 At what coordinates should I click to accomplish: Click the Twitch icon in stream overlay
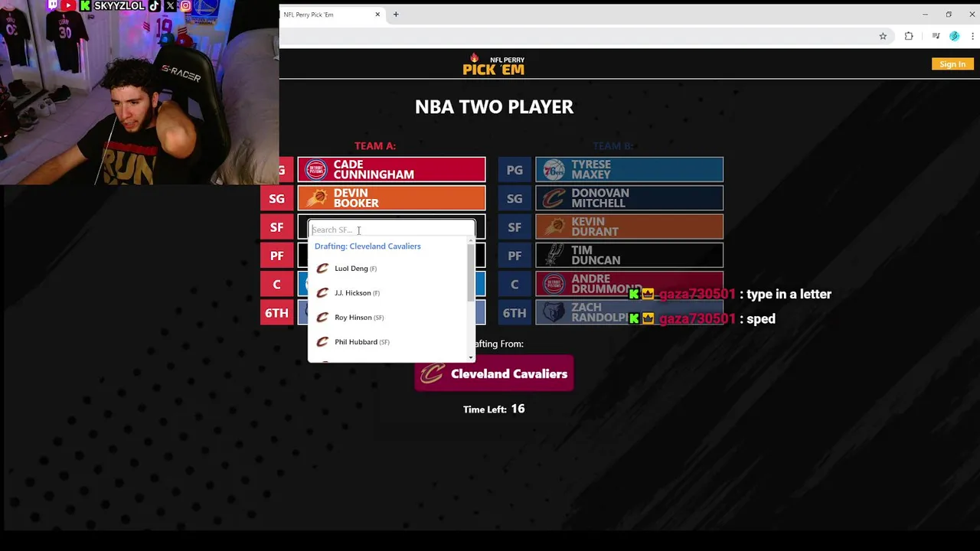[53, 5]
